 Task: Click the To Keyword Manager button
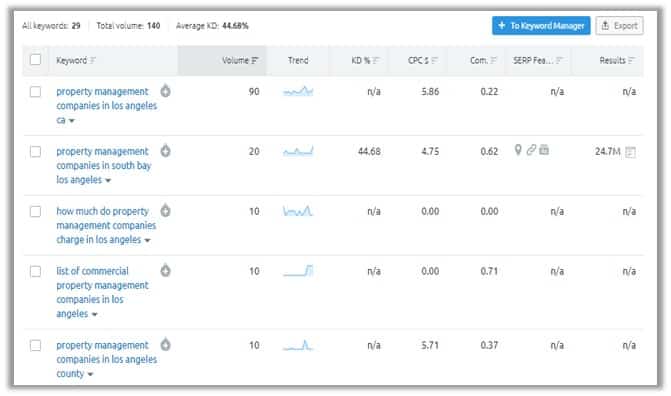(x=541, y=26)
